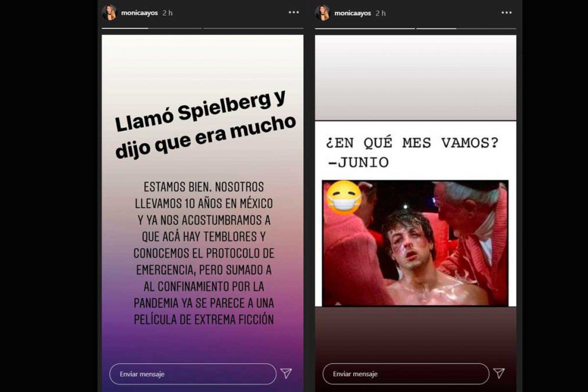Click monicaayos username on left story
Viewport: 588px width, 392px height.
click(x=139, y=13)
